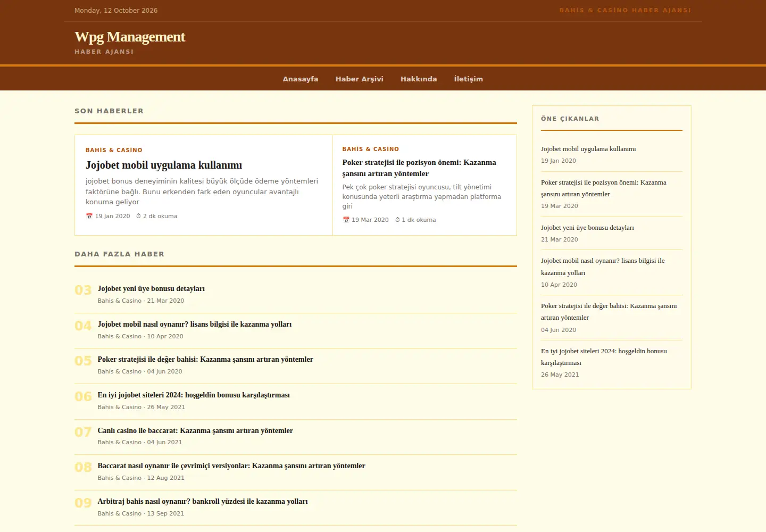Image resolution: width=766 pixels, height=532 pixels.
Task: Open item 04 Jojobet mobil nasıl oynanır article
Action: 195,325
